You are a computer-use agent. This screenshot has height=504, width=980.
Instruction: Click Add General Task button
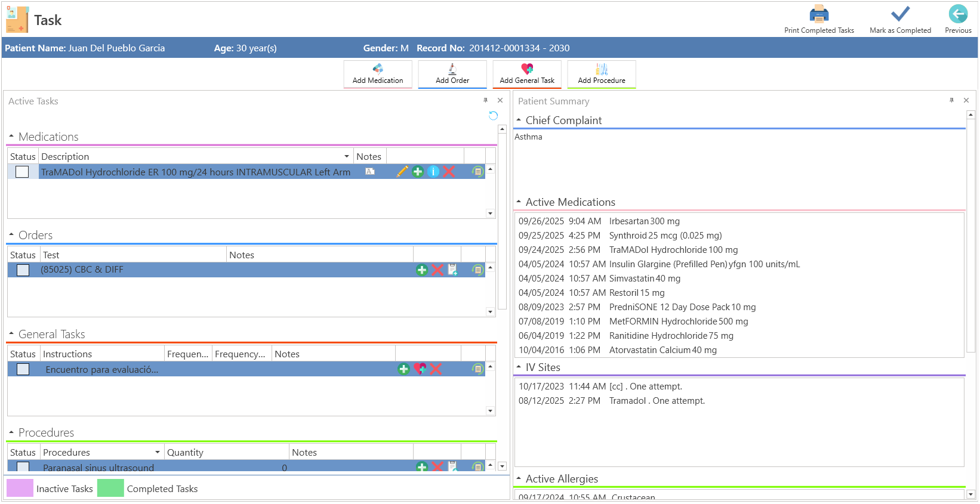coord(527,74)
